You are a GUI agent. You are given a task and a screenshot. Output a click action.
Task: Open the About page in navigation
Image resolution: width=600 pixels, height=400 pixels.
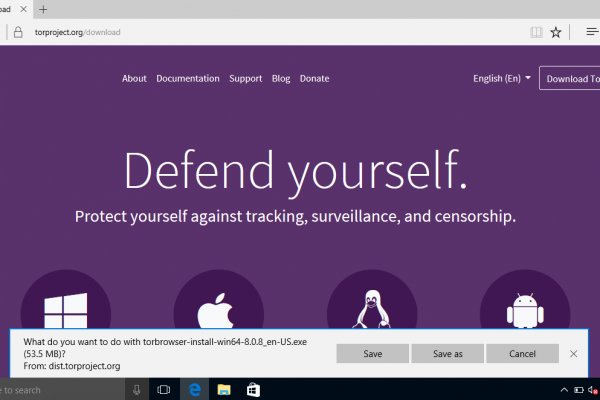[134, 79]
